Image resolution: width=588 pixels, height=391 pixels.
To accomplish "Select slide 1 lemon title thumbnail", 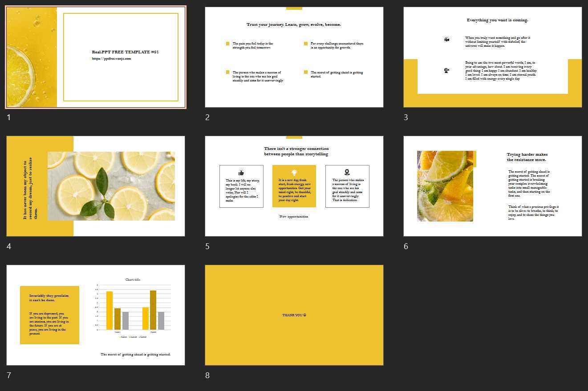I will [96, 57].
